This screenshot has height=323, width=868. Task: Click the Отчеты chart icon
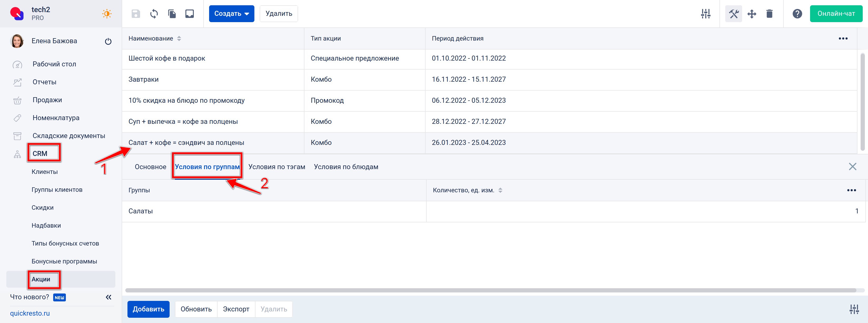tap(17, 82)
